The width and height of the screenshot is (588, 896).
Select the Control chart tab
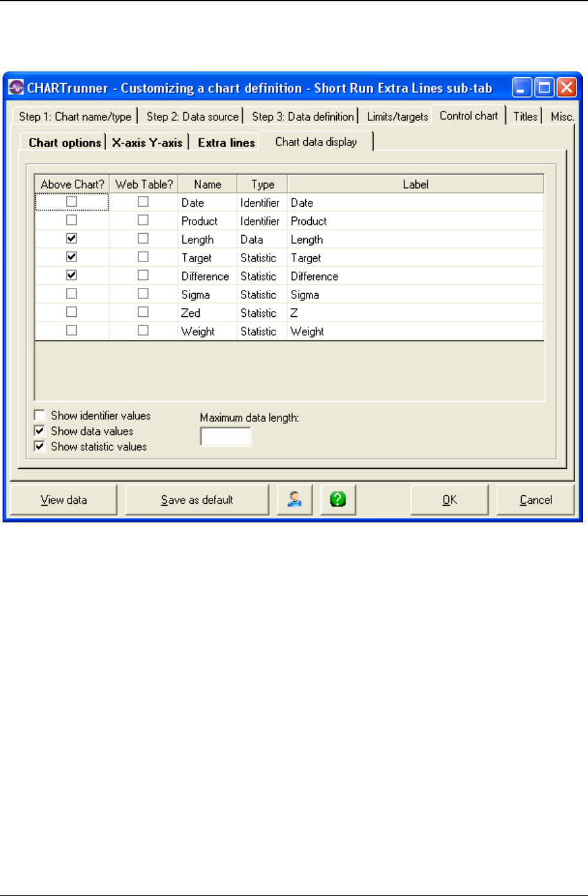[469, 116]
